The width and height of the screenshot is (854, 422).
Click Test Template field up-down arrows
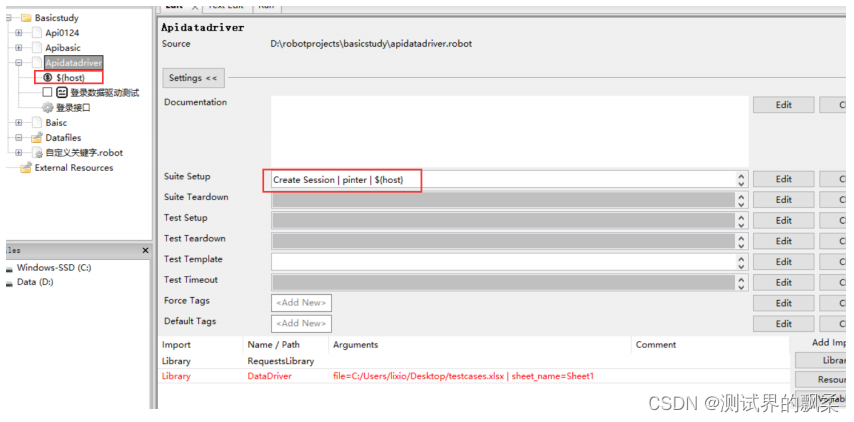pyautogui.click(x=741, y=262)
